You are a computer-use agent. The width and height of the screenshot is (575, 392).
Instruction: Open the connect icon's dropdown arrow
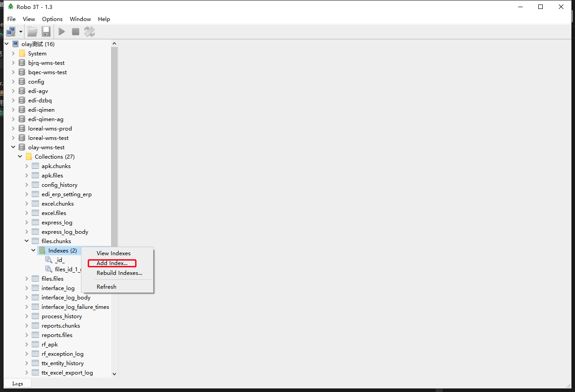[x=21, y=32]
